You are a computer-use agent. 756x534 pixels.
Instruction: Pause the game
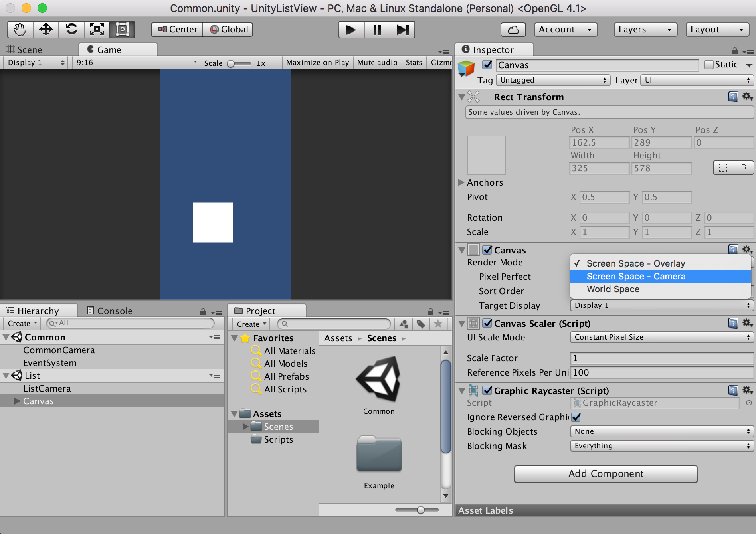[x=377, y=30]
